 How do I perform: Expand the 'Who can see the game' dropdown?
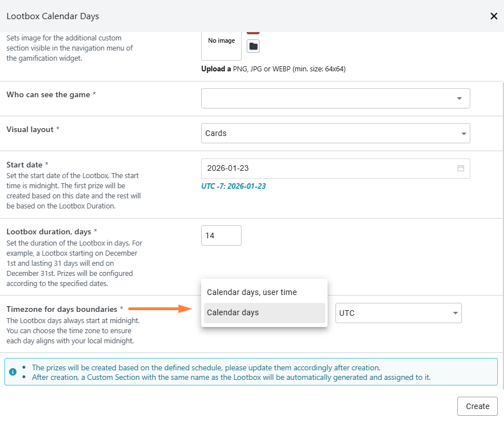tap(335, 98)
